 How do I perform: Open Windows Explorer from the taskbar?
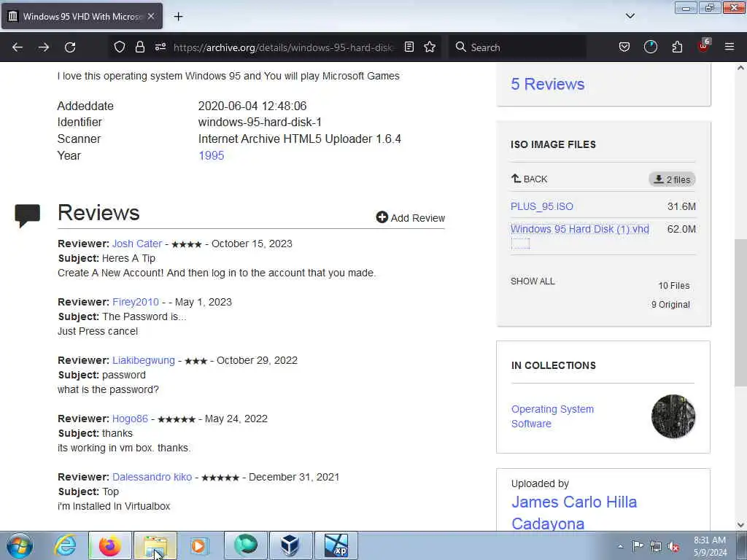[x=155, y=545]
